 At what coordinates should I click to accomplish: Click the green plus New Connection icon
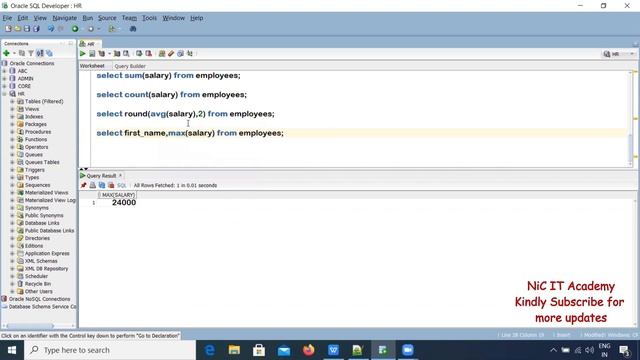[6, 53]
